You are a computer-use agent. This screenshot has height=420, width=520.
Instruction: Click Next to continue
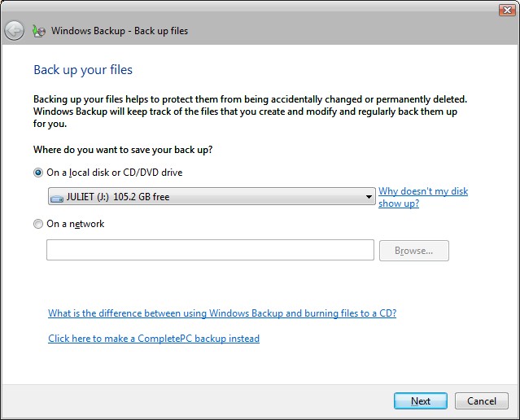[420, 400]
